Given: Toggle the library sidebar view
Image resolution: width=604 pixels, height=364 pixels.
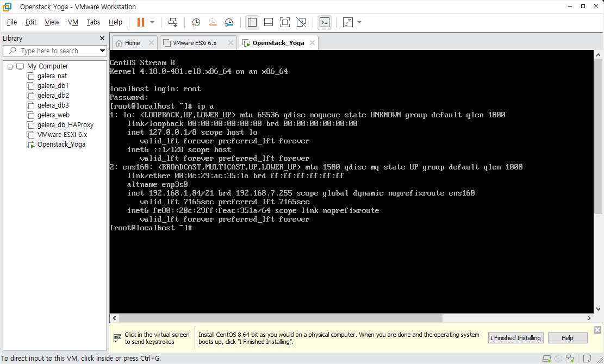Looking at the screenshot, I should tap(252, 22).
